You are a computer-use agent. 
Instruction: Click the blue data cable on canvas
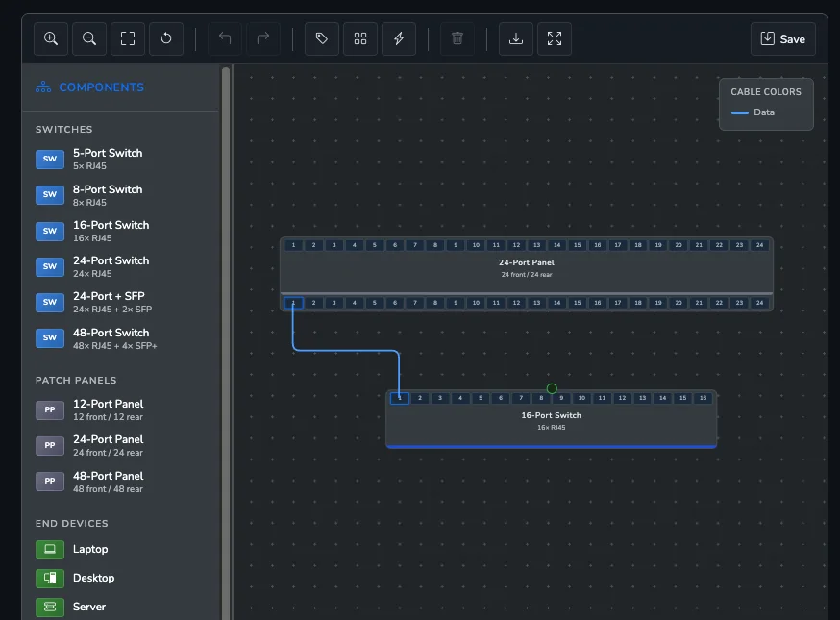(x=346, y=351)
